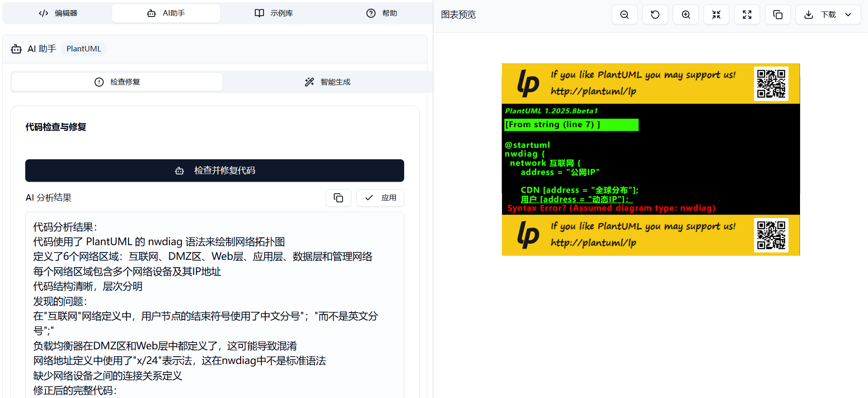Click the magic wand icon on 智能生成
This screenshot has height=398, width=868.
pyautogui.click(x=310, y=82)
